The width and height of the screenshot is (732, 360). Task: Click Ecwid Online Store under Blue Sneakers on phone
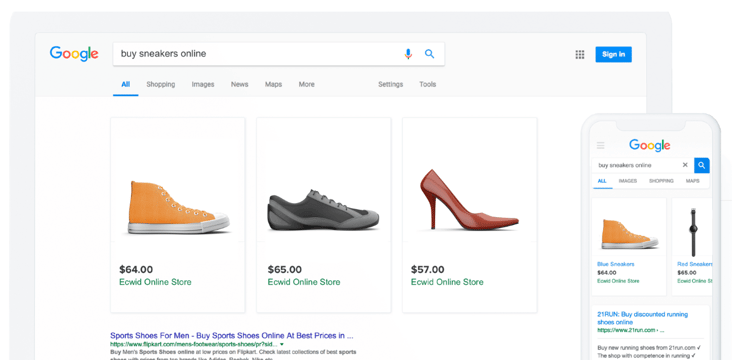pos(618,281)
